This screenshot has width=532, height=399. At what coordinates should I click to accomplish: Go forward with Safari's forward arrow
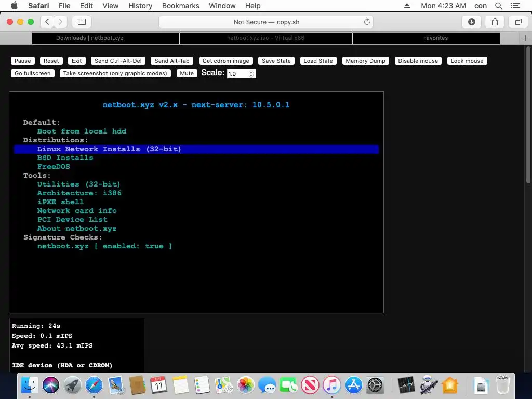coord(60,22)
